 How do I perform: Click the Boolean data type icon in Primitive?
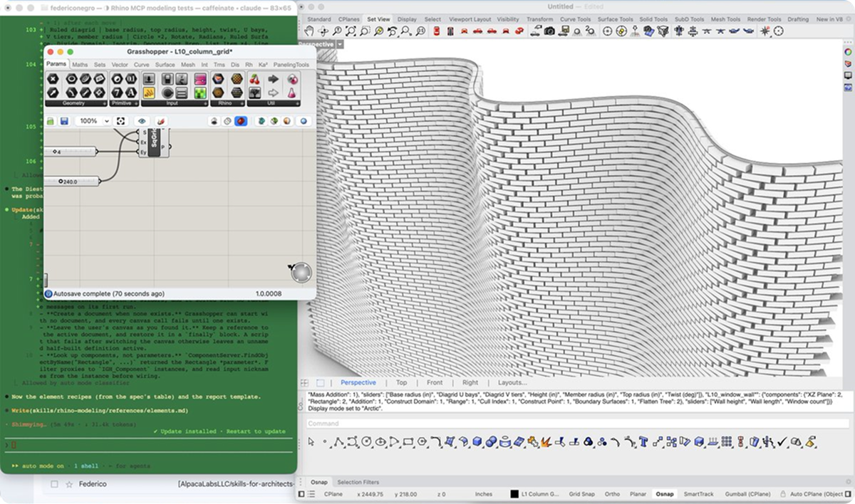pos(117,78)
